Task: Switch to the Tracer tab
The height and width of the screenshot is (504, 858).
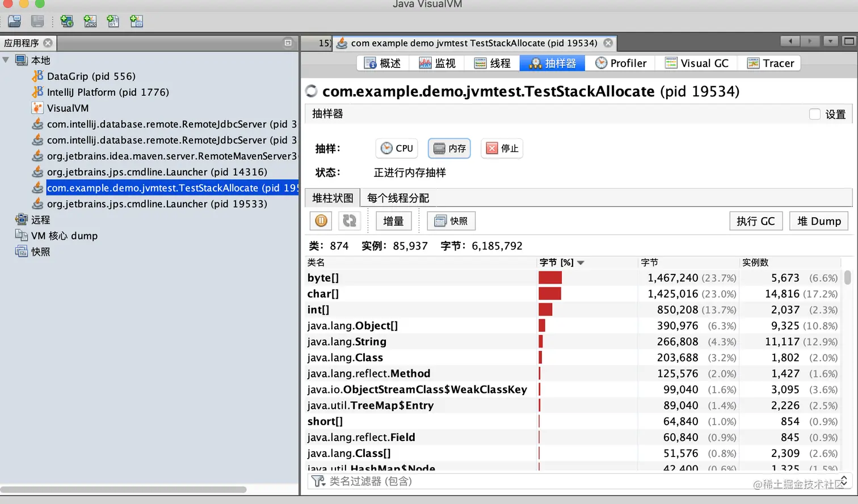Action: [770, 63]
